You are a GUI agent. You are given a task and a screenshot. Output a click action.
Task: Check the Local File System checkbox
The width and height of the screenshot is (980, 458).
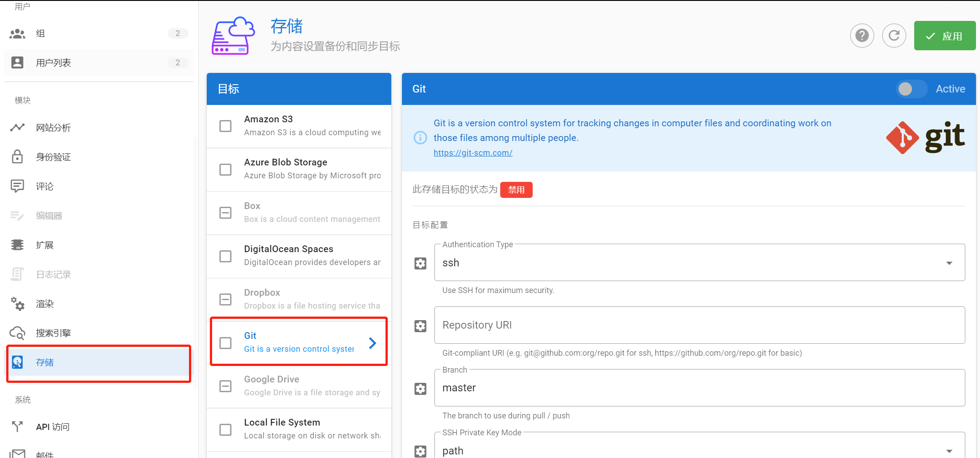pyautogui.click(x=225, y=430)
